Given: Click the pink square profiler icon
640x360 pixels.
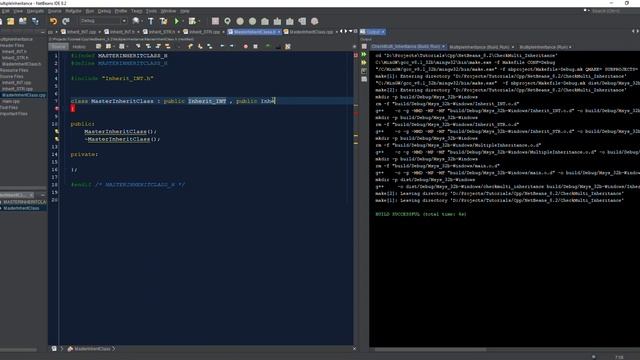Looking at the screenshot, I should 215,21.
